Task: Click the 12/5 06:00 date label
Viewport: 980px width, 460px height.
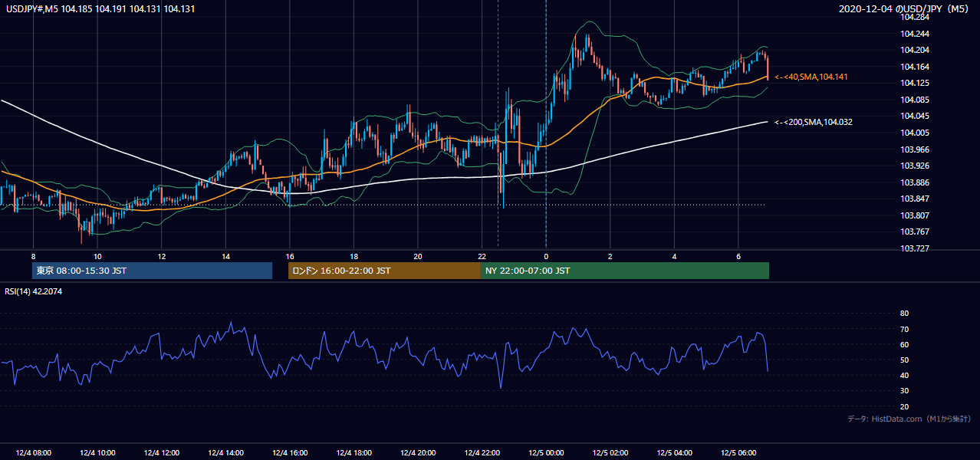Action: click(x=738, y=453)
